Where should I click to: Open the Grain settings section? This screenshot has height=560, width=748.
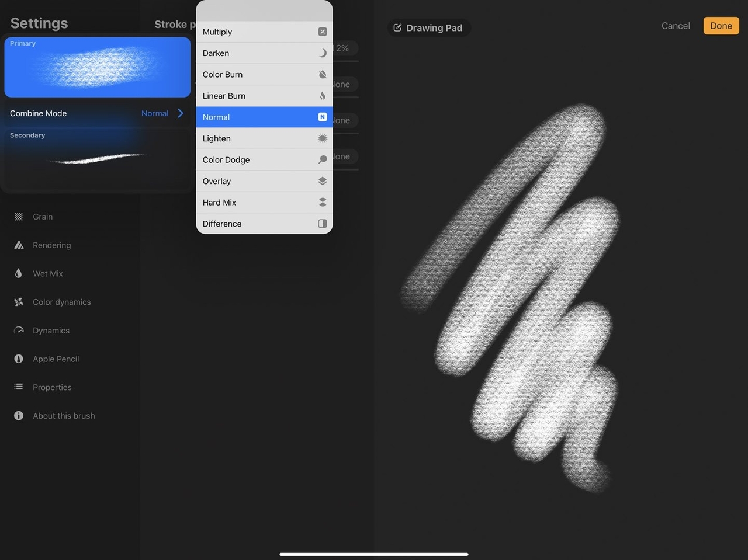tap(42, 217)
